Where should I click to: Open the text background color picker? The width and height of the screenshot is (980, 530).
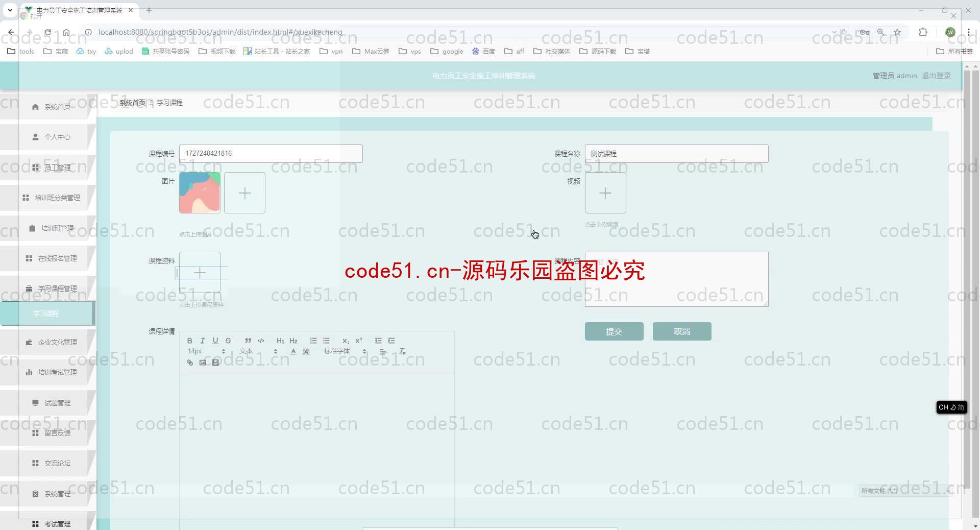coord(306,351)
